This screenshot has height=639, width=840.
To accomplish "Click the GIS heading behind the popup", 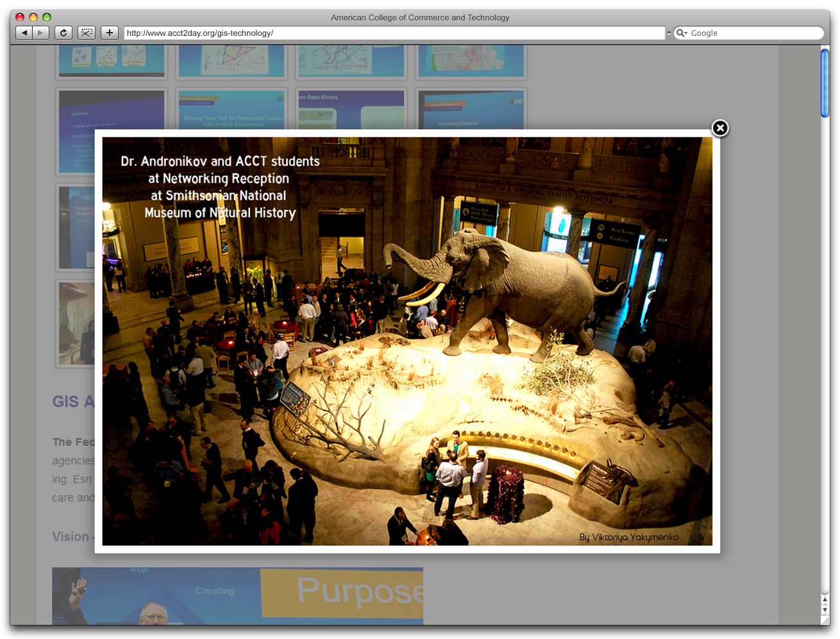I will (x=73, y=402).
